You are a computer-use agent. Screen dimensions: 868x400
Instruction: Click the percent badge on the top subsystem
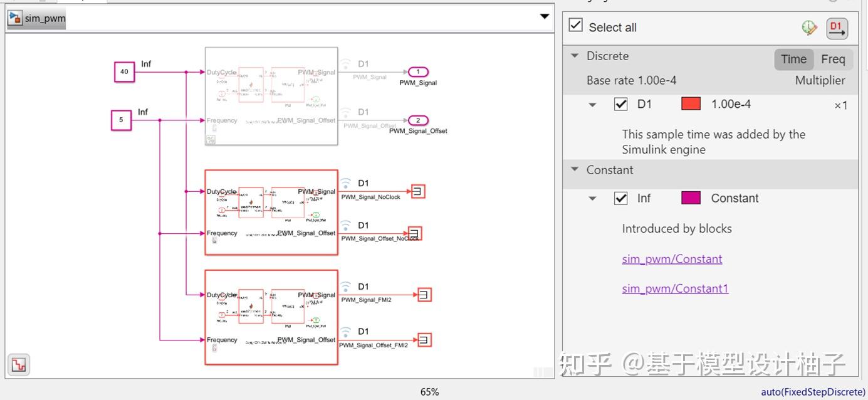[210, 140]
